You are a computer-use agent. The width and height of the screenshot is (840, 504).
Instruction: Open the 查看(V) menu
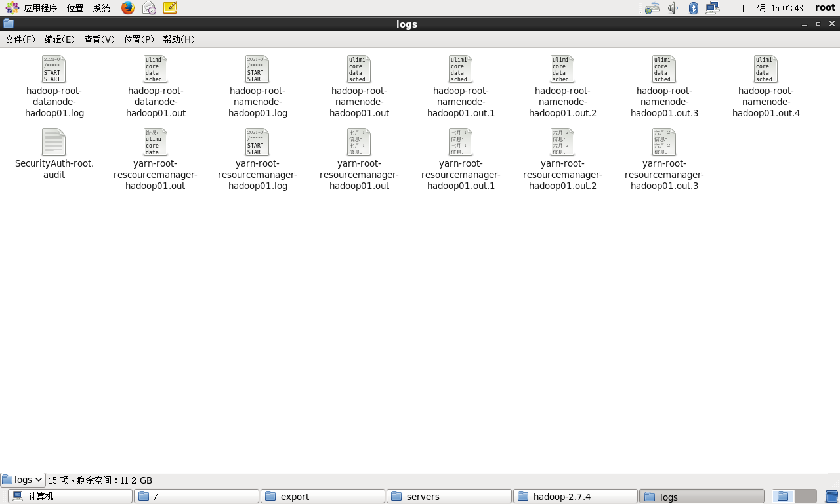point(99,39)
